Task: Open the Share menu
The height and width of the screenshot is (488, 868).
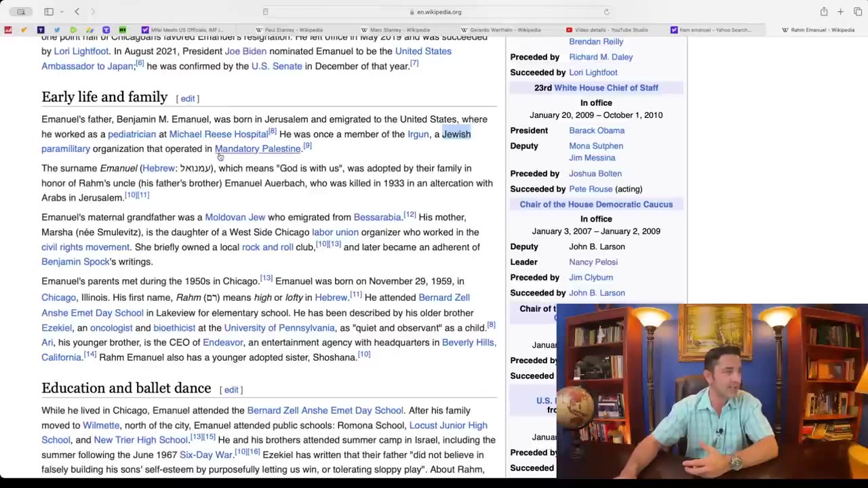Action: (x=824, y=12)
